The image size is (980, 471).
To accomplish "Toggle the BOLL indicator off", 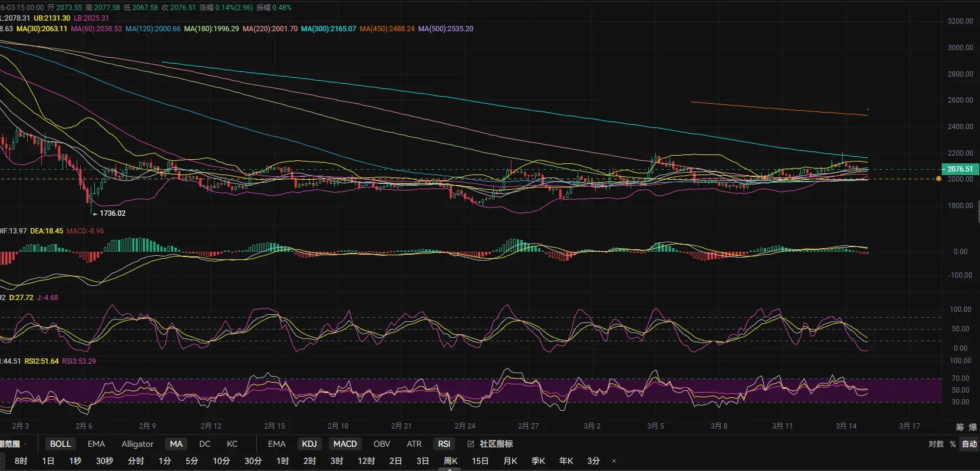I will coord(60,444).
